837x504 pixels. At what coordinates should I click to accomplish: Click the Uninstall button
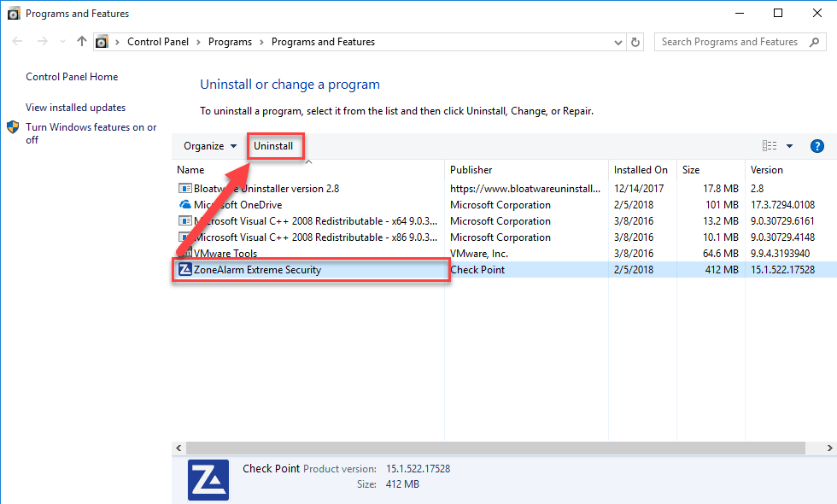pyautogui.click(x=275, y=145)
